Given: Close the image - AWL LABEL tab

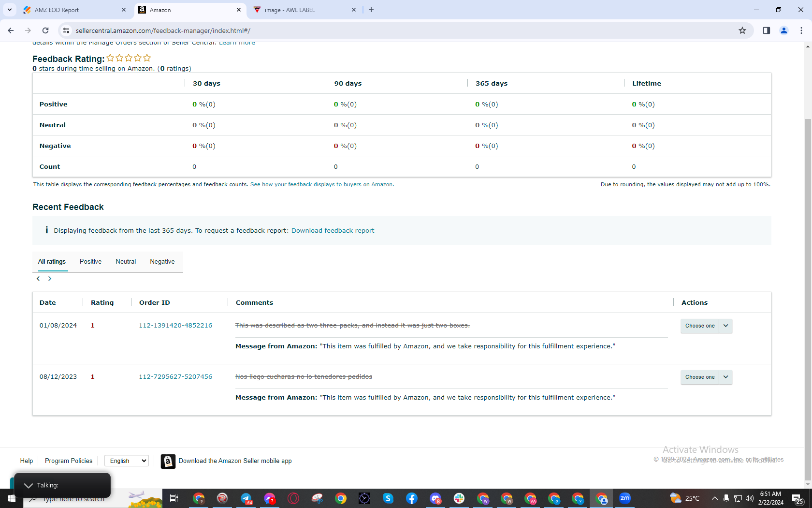Looking at the screenshot, I should click(x=354, y=10).
